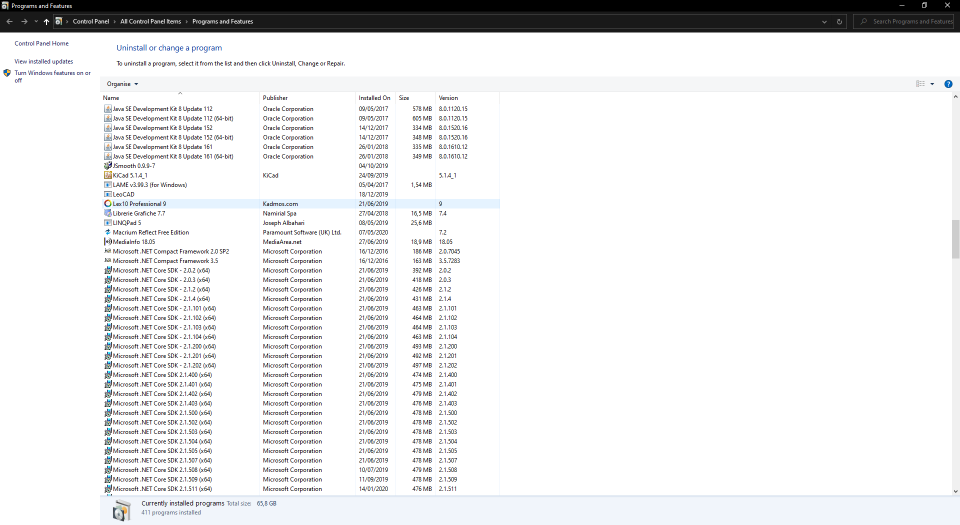Refresh the Programs and Features list
Screen dimensions: 960x525
pos(839,21)
